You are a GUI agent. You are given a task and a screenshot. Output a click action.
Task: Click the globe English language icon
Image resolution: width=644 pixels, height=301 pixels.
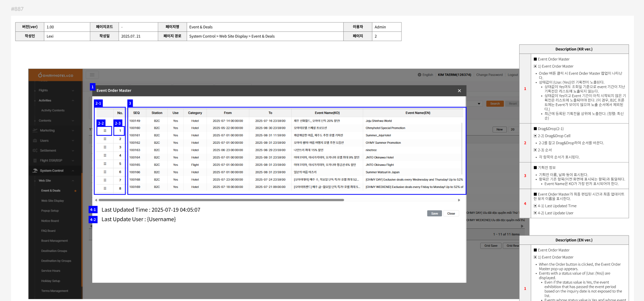tap(419, 75)
